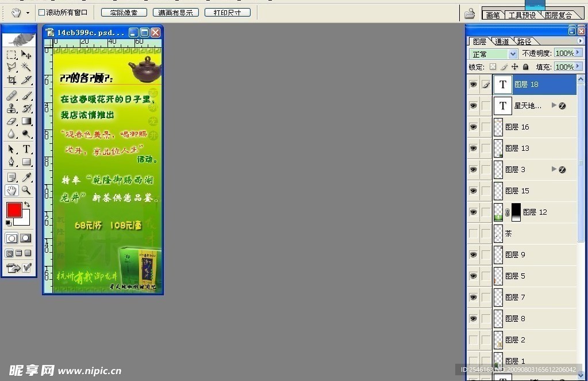The image size is (588, 381).
Task: Switch to the 路径 tab
Action: (x=524, y=41)
